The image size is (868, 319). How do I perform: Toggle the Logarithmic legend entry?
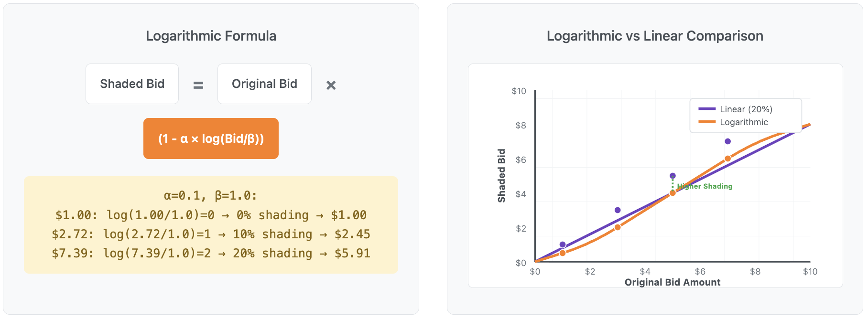click(x=744, y=122)
